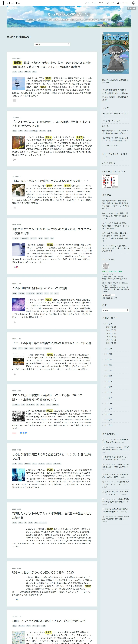This screenshot has height=644, width=138.
Task: Click the subscriber count 174 badge
Action: click(113, 295)
